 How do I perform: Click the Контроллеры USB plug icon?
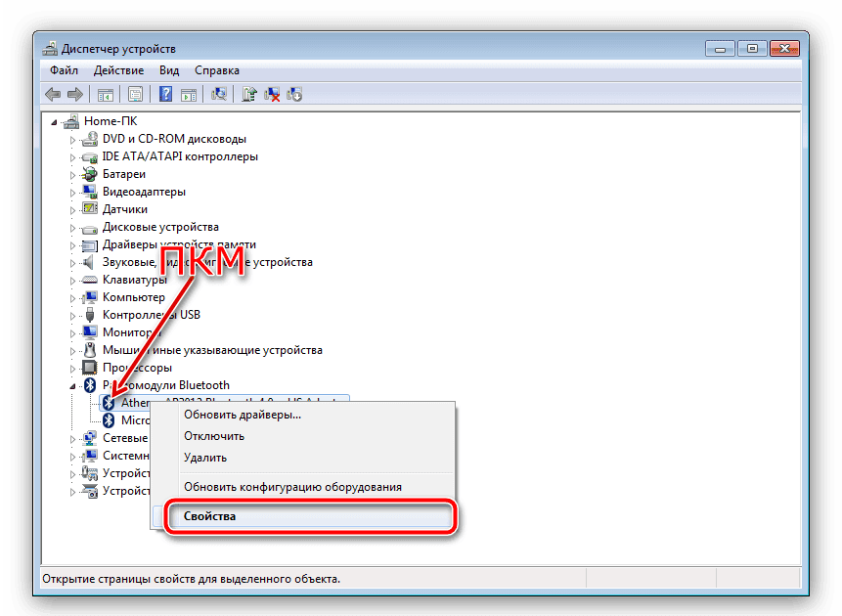[x=90, y=315]
